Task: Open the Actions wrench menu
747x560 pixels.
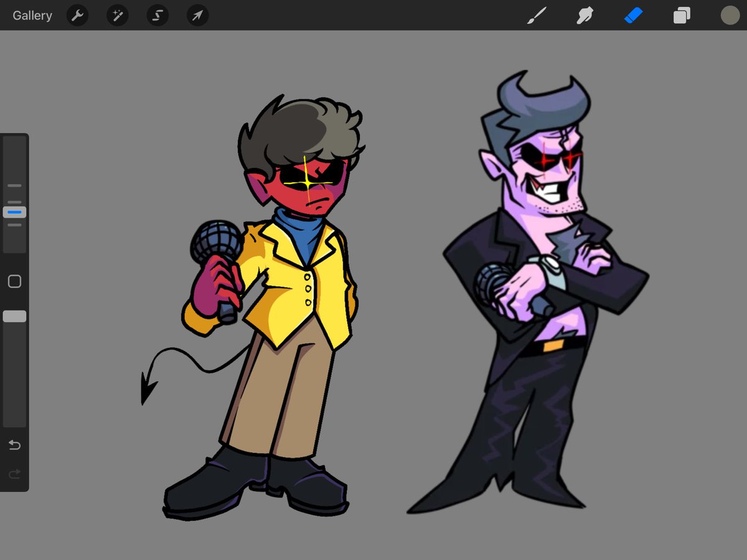Action: point(77,16)
